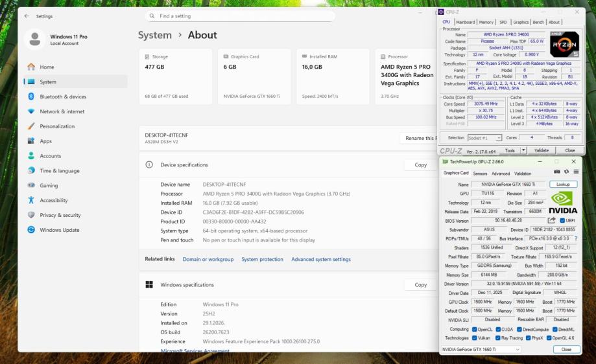Toggle OpenCL checkbox in GPU-Z
This screenshot has height=364, width=596.
(x=474, y=330)
